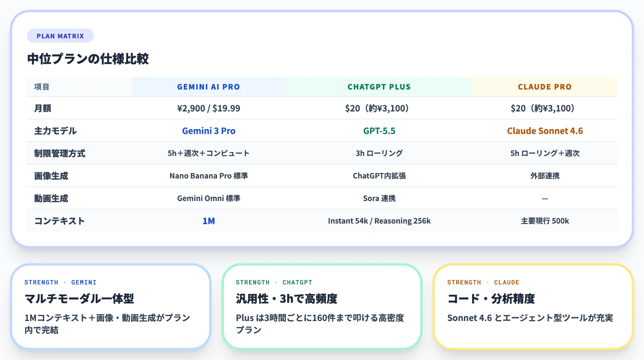Click the Gemini Omni 標準 cell
The height and width of the screenshot is (360, 644).
(209, 198)
